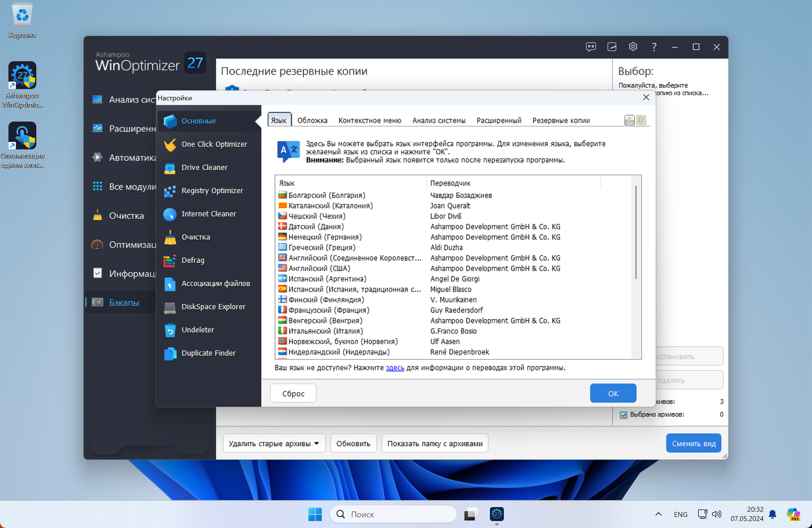Open the Контекстное меню tab

370,121
